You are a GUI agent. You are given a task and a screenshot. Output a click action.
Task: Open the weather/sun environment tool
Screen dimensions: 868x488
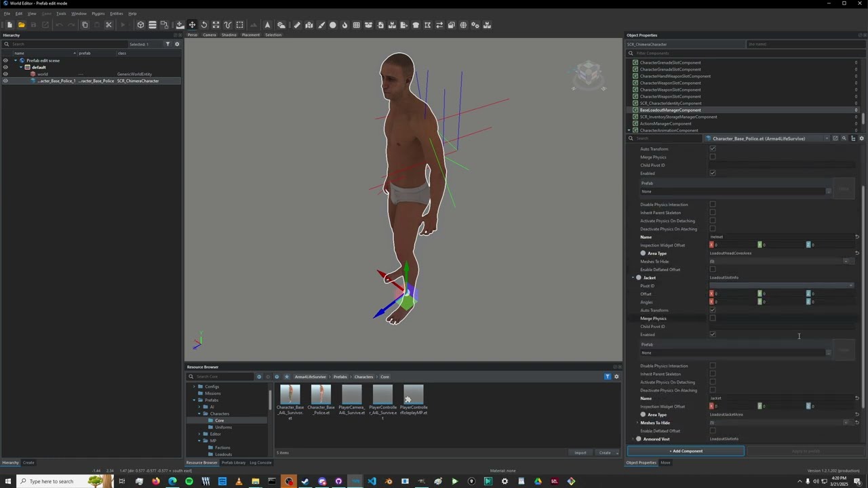tap(281, 25)
